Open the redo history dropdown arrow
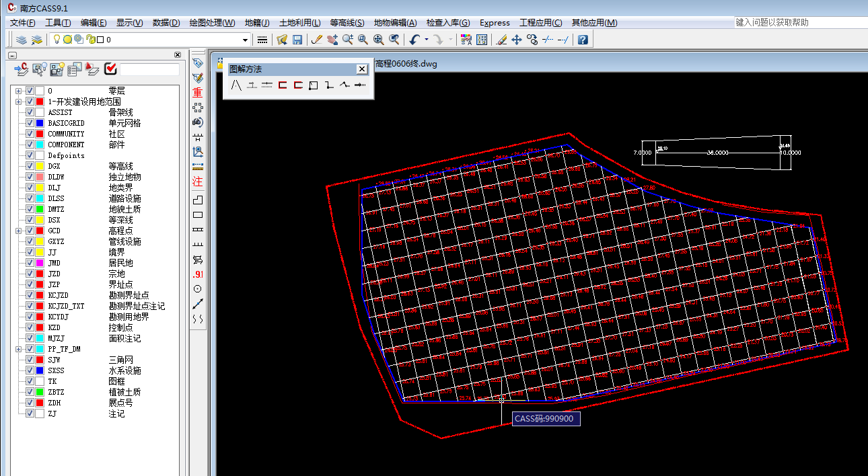This screenshot has height=476, width=868. click(x=451, y=40)
